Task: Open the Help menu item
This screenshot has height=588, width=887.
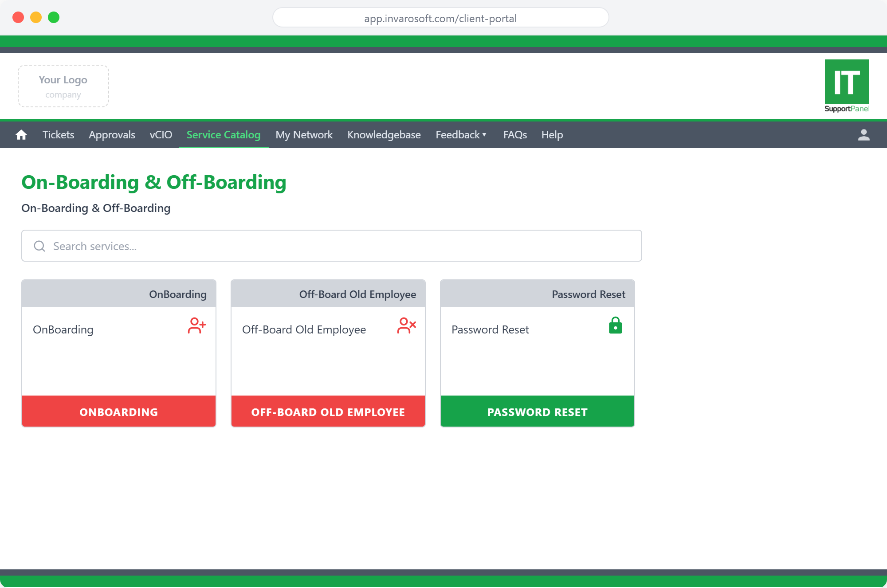Action: 552,135
